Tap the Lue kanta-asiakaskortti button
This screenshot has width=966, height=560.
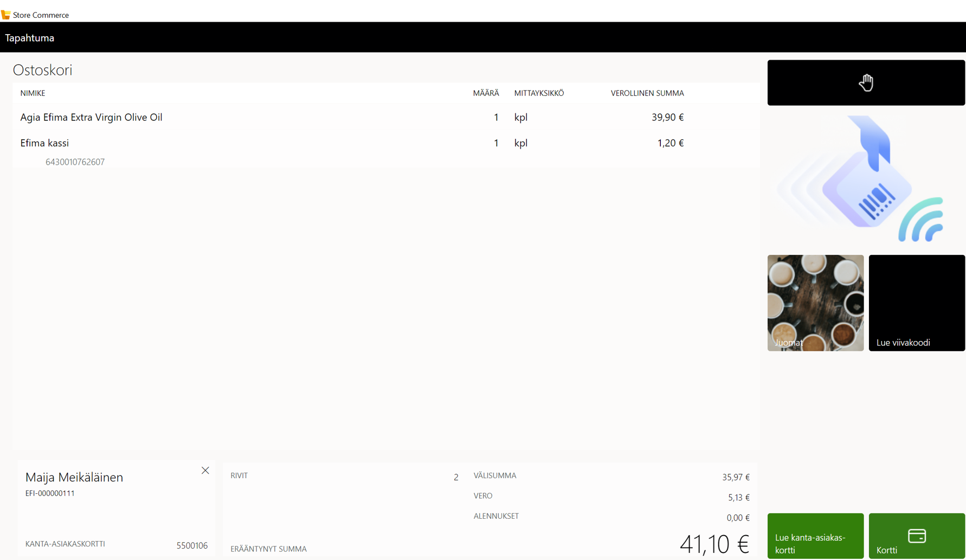coord(815,536)
